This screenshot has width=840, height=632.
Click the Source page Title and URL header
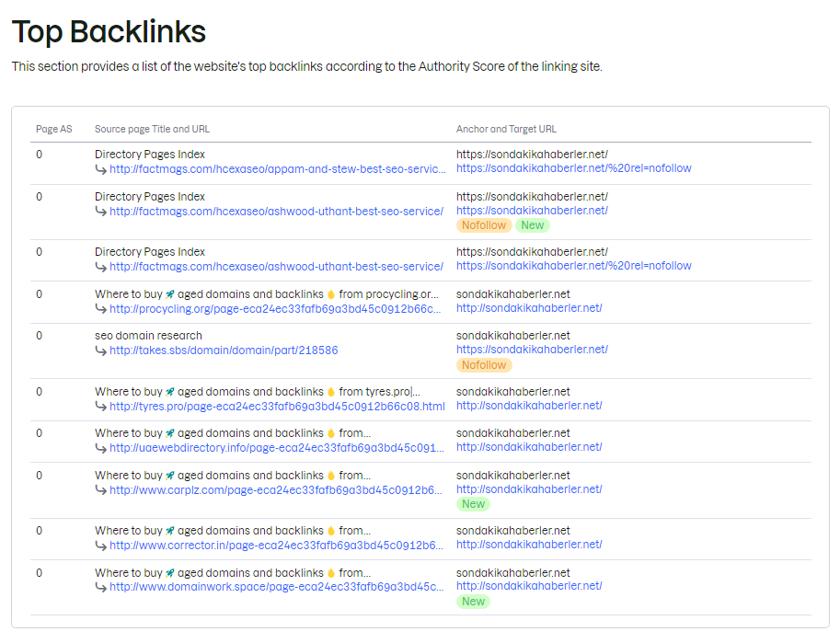tap(152, 129)
